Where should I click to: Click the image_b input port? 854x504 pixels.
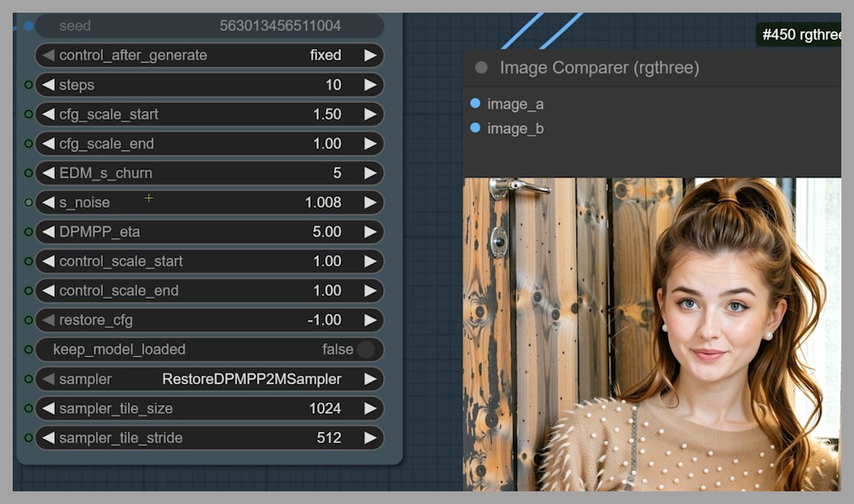point(475,128)
